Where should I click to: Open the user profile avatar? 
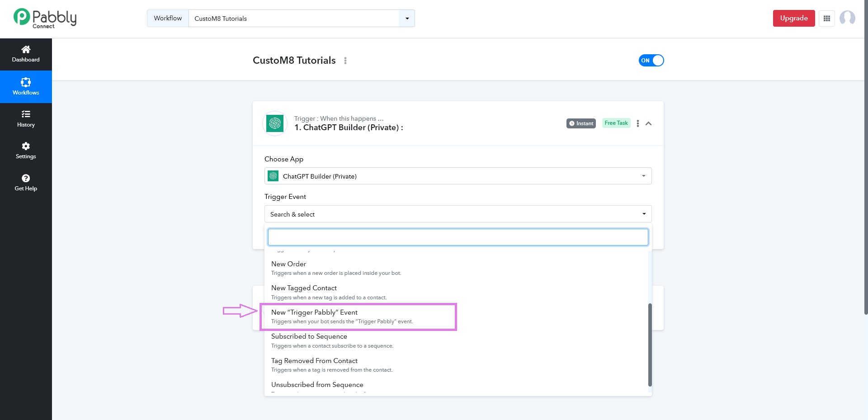[x=847, y=19]
